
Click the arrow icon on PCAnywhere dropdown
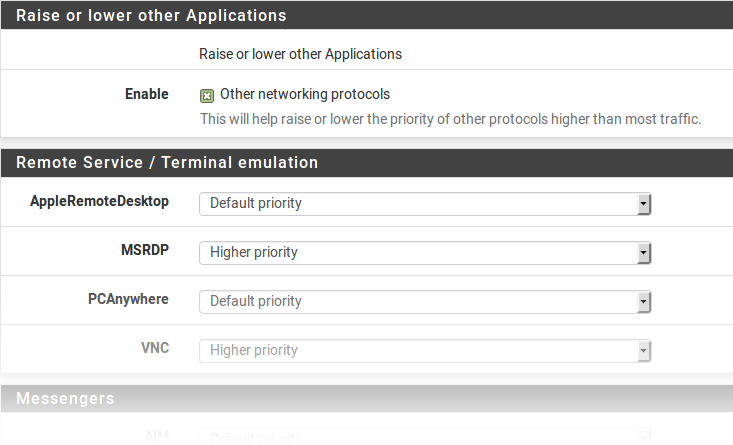point(644,302)
